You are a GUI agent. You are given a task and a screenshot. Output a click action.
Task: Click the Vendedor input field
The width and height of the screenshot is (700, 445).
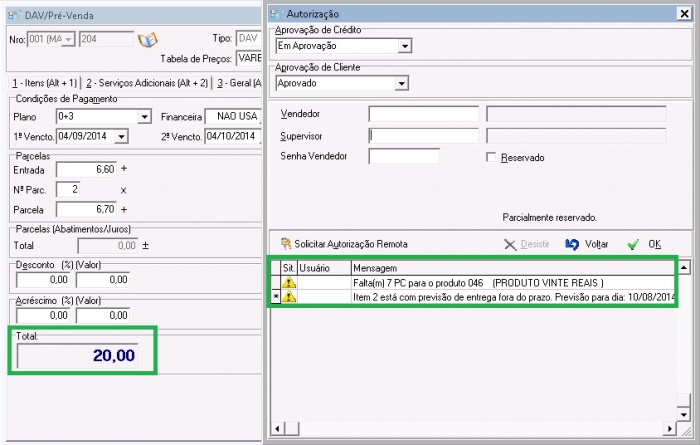click(424, 113)
